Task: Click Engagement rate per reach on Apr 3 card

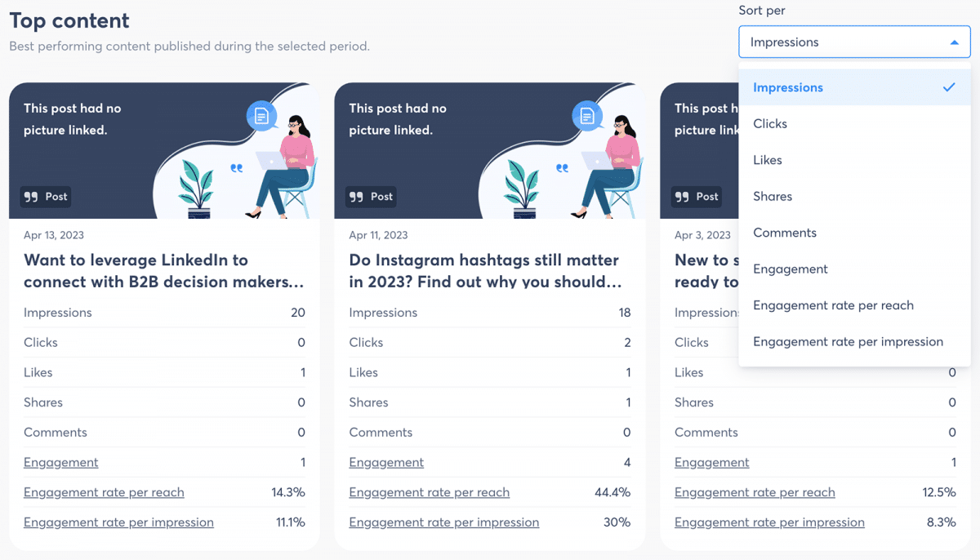Action: click(755, 492)
